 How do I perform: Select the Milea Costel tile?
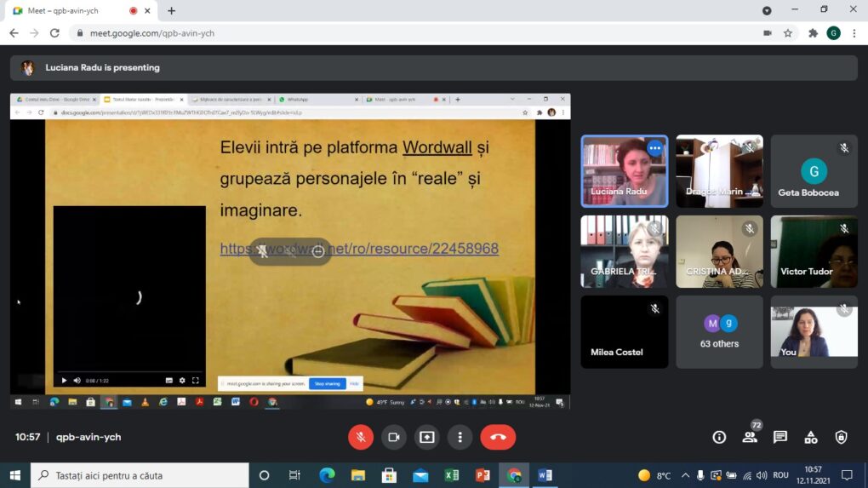624,332
